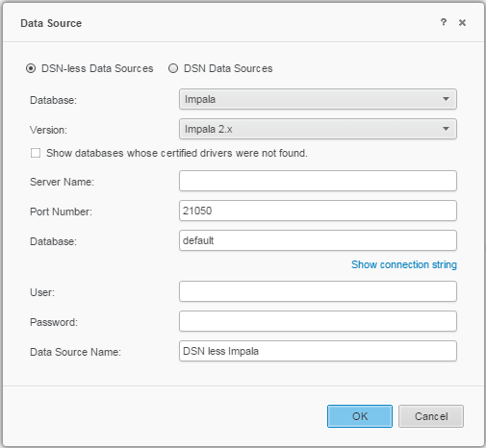This screenshot has height=448, width=486.
Task: Open the Show connection string link
Action: click(404, 264)
